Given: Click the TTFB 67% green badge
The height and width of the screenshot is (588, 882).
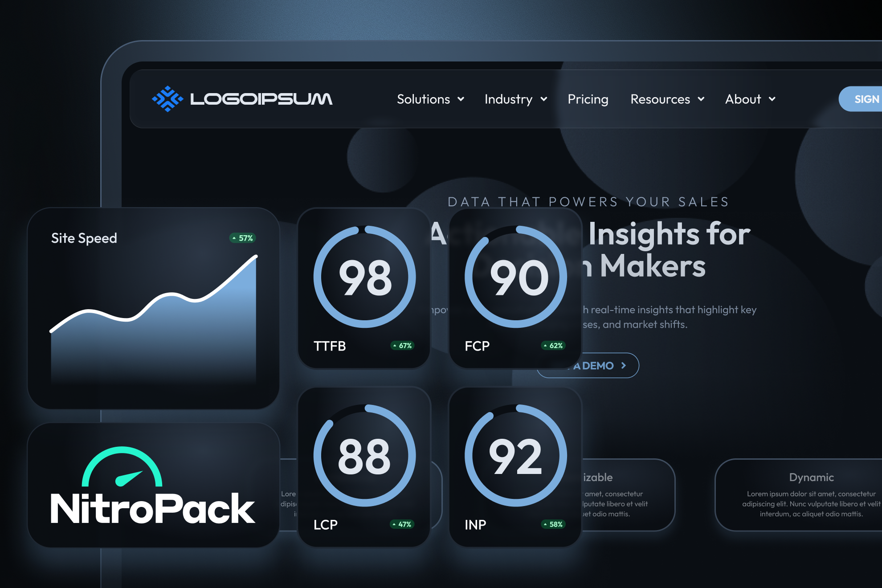Looking at the screenshot, I should [x=403, y=346].
